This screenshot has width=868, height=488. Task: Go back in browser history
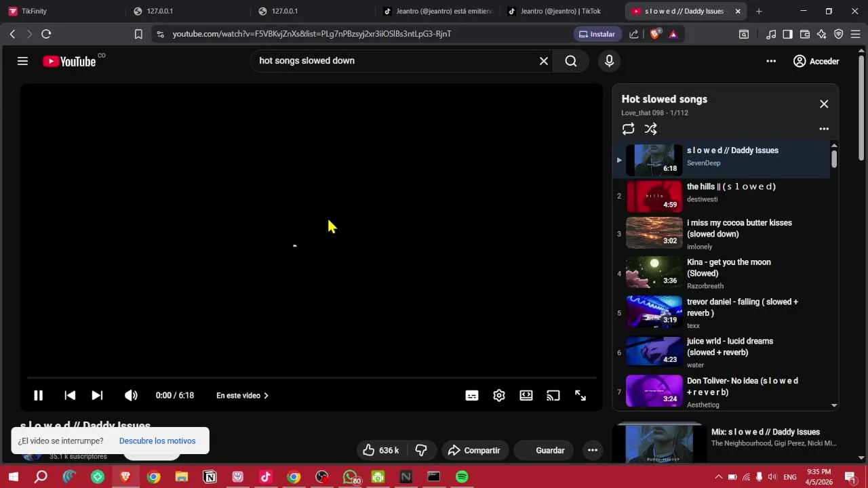click(x=12, y=34)
